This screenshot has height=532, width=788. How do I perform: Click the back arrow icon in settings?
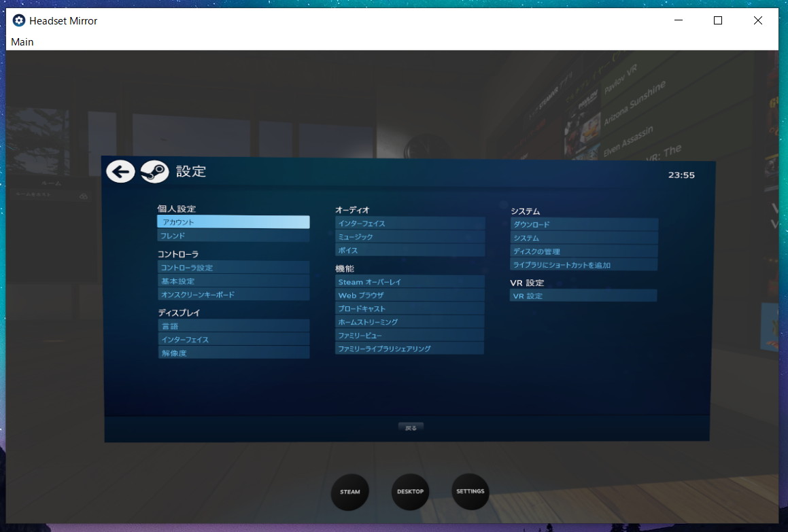pos(120,172)
